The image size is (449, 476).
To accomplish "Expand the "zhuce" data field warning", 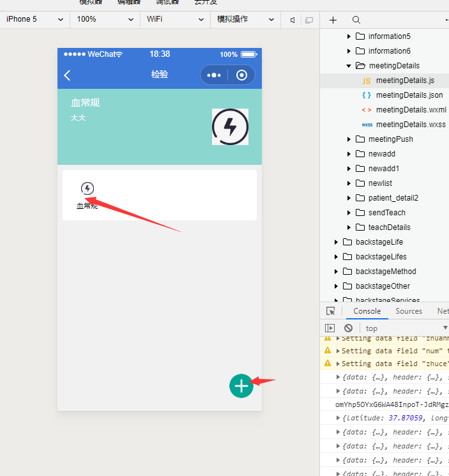I will click(x=338, y=364).
